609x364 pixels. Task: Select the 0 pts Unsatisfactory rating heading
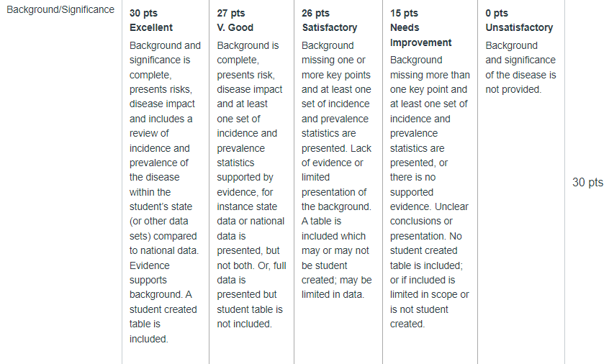tap(519, 20)
